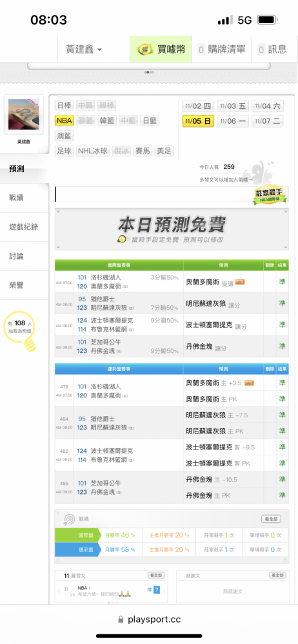298x644 pixels.
Task: Click the orange icon next to 主 +3.5
Action: (x=248, y=383)
